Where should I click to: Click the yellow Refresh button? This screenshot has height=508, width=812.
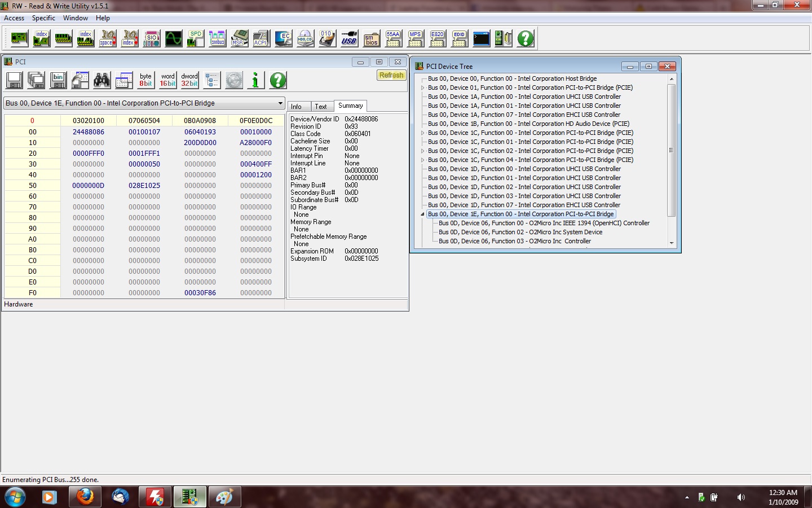pyautogui.click(x=391, y=75)
